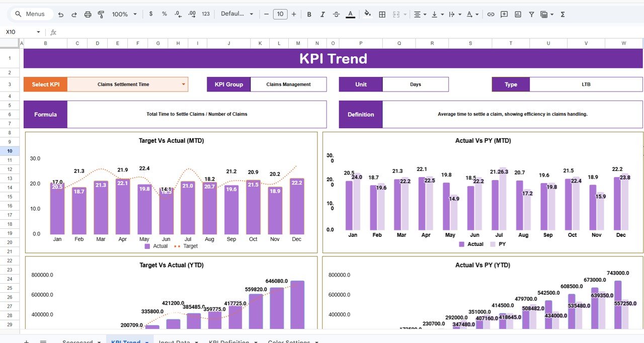The height and width of the screenshot is (343, 644).
Task: Select the paint format tool
Action: [101, 14]
